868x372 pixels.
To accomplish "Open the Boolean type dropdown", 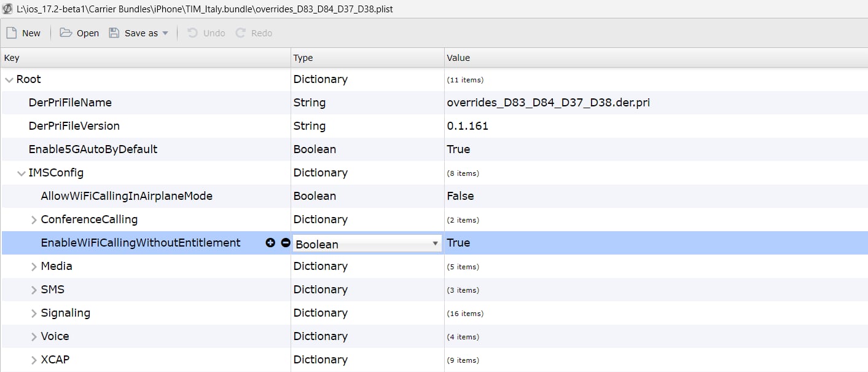I will (x=367, y=243).
